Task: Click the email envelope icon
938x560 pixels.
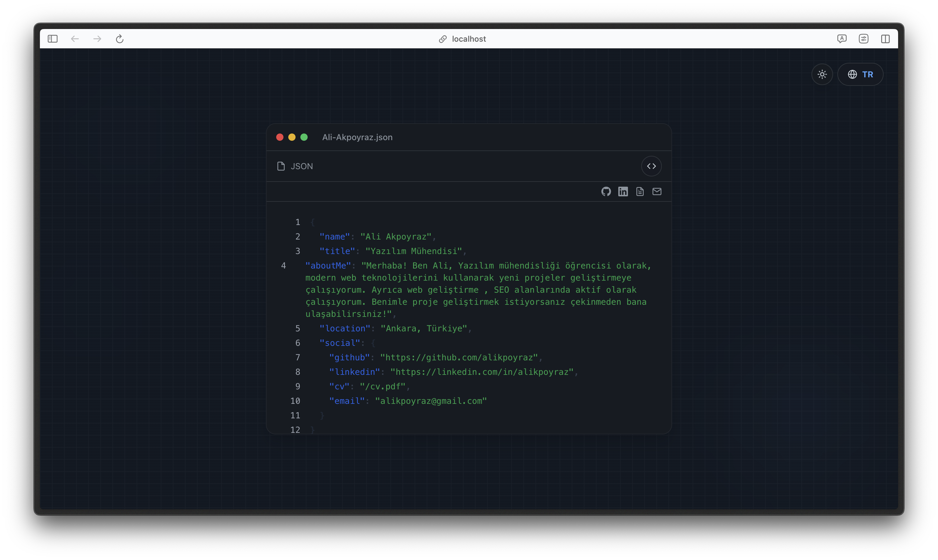Action: [657, 191]
